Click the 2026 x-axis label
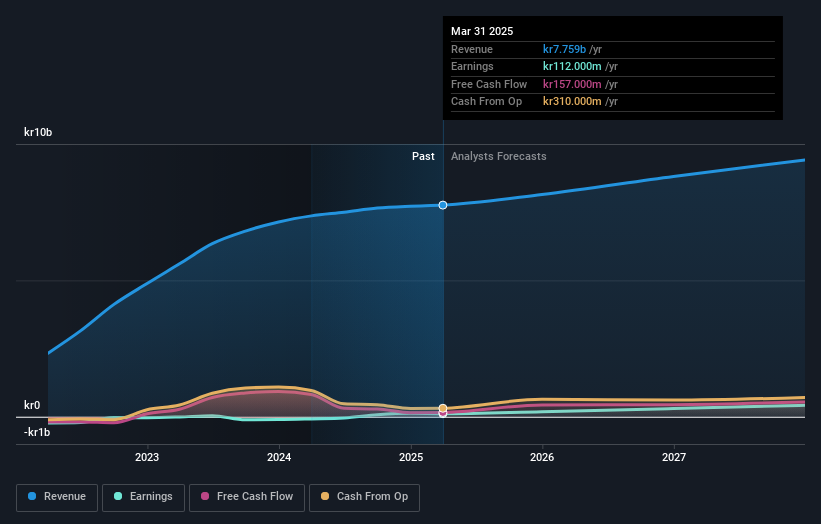821x524 pixels. coord(542,458)
